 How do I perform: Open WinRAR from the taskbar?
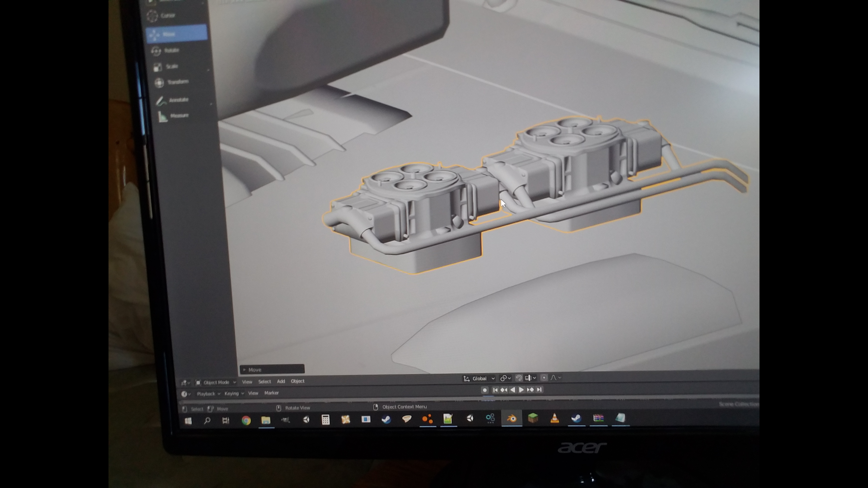598,418
